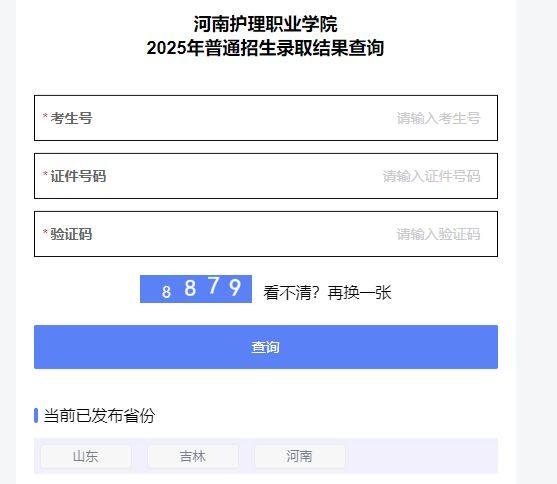This screenshot has height=484, width=557.
Task: Click the 验证码 field label
Action: tap(71, 234)
